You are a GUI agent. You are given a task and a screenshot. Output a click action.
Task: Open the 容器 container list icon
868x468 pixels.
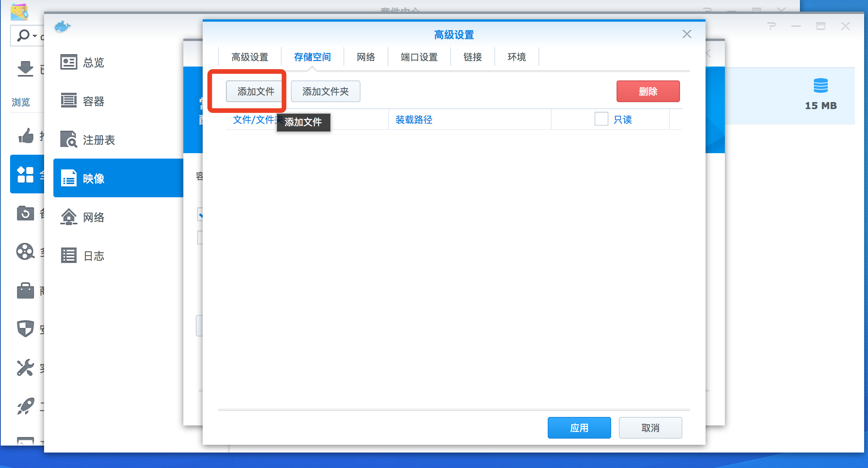tap(69, 101)
